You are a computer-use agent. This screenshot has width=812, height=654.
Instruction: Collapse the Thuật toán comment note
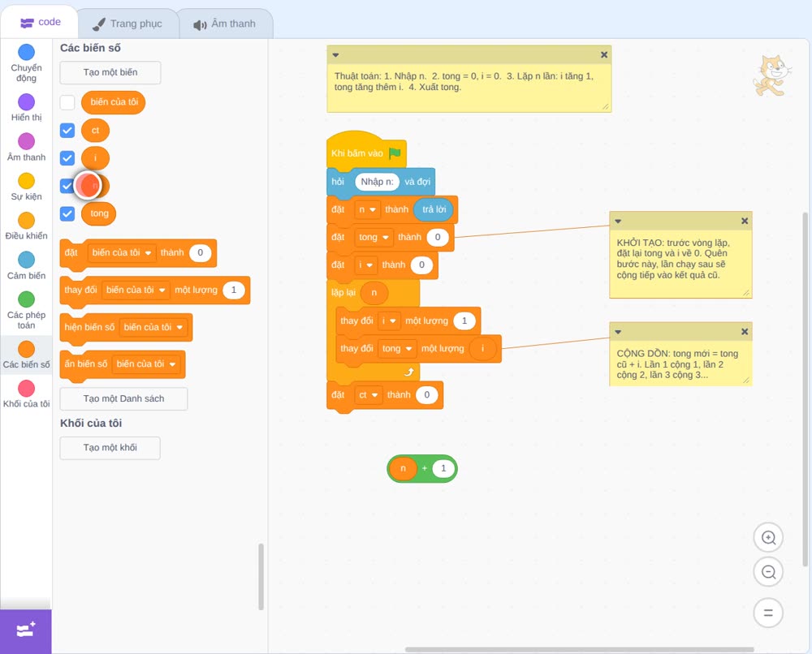click(x=335, y=55)
